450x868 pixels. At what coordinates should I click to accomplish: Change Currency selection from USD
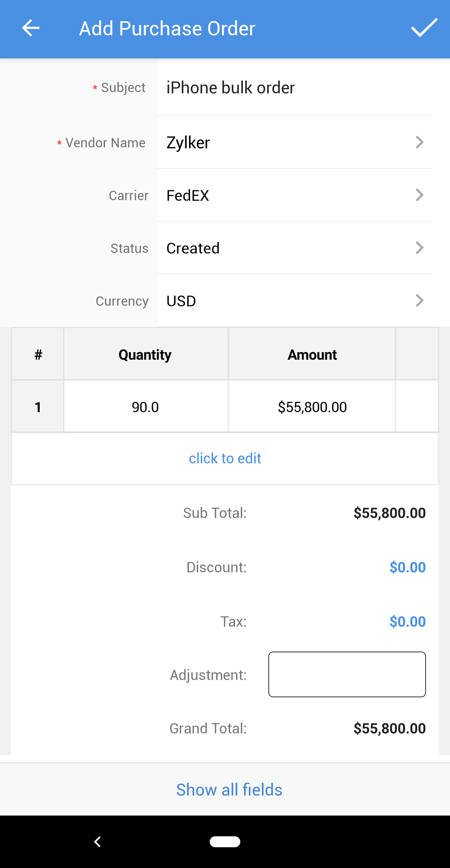coord(419,301)
